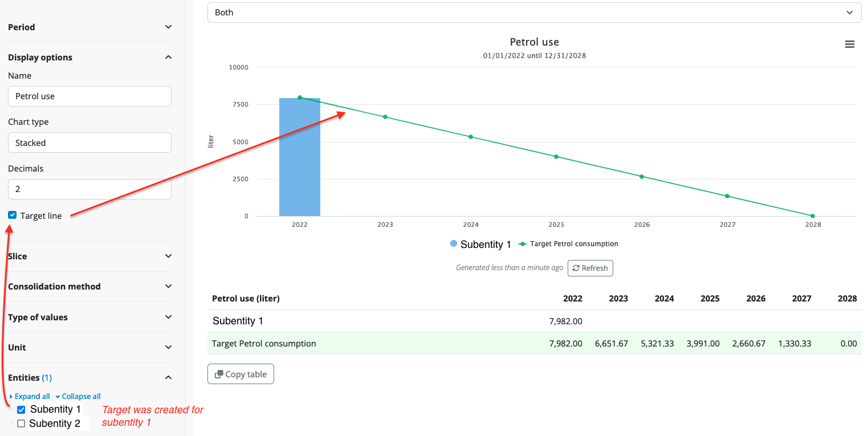Select the Target Petrol consumption table row label

click(264, 344)
